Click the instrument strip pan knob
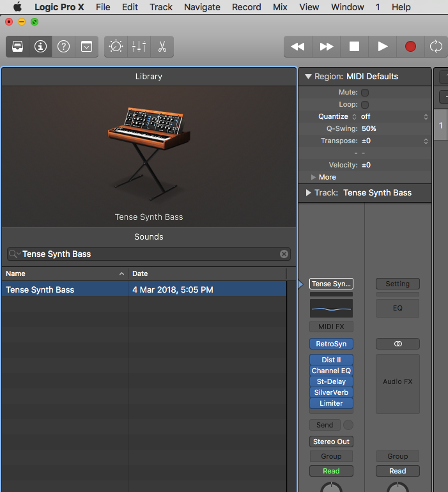Image resolution: width=448 pixels, height=492 pixels. (331, 488)
